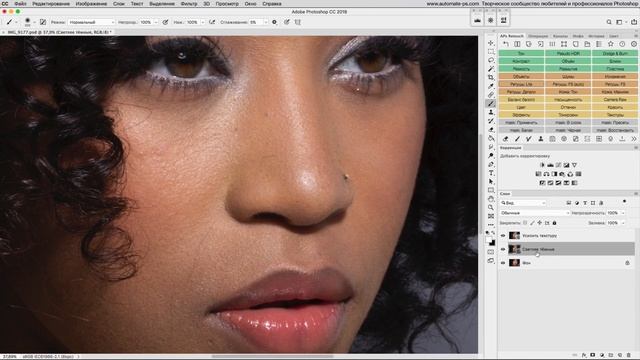The height and width of the screenshot is (360, 640).
Task: Select the History Brush tool
Action: point(491,121)
